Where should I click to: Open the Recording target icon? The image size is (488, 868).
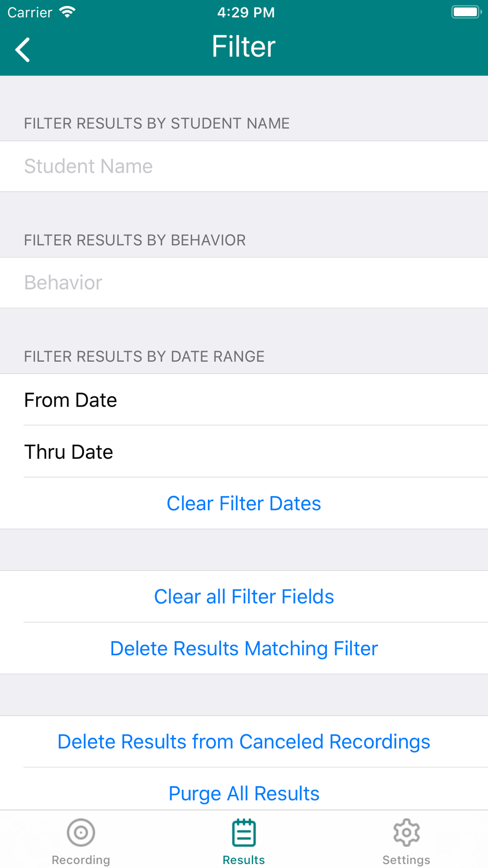point(81,832)
